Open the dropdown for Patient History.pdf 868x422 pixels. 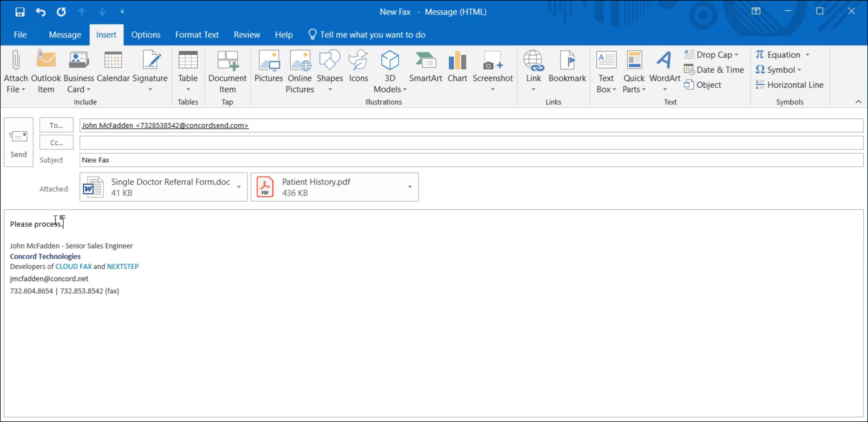click(409, 187)
